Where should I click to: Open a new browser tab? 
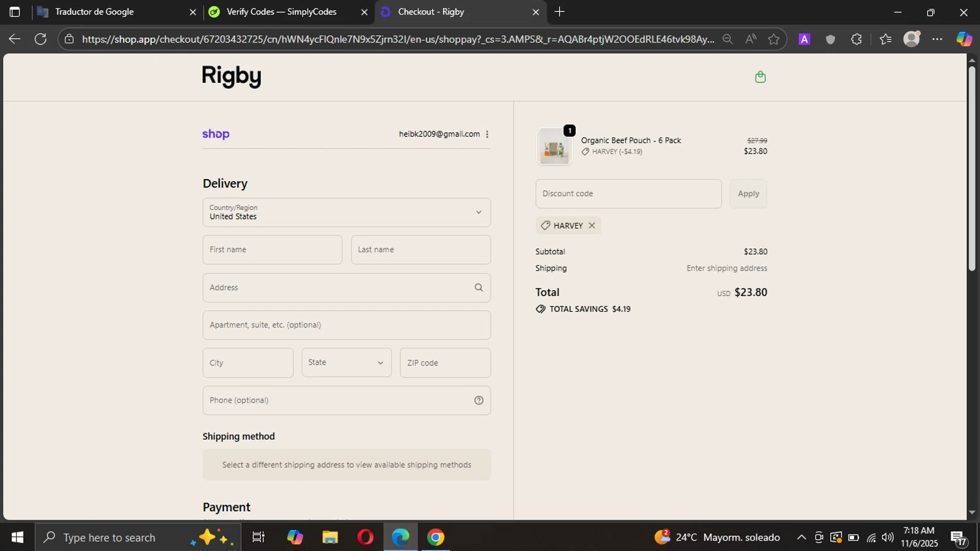559,12
